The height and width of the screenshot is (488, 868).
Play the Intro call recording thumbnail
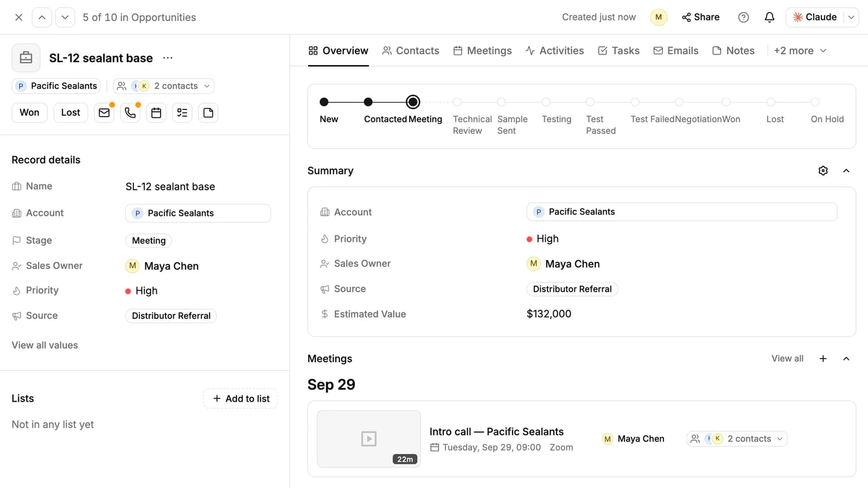click(369, 439)
